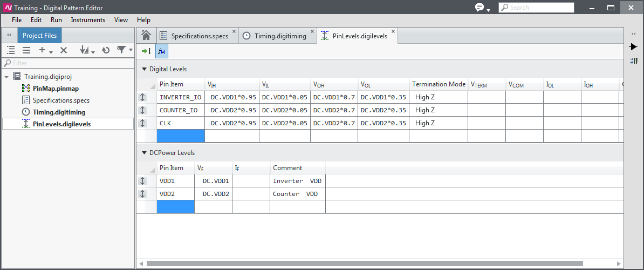This screenshot has width=644, height=270.
Task: Click the green arrow apply levels icon
Action: pos(146,51)
